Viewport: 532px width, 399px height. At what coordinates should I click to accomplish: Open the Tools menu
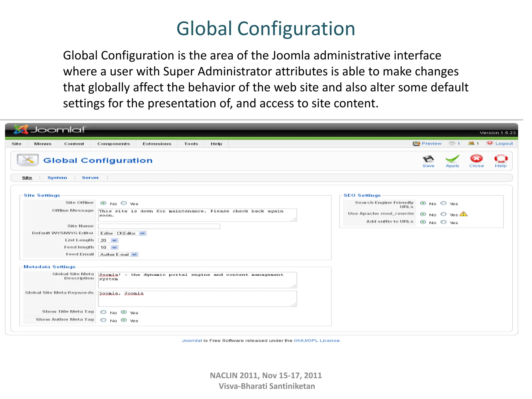(191, 144)
